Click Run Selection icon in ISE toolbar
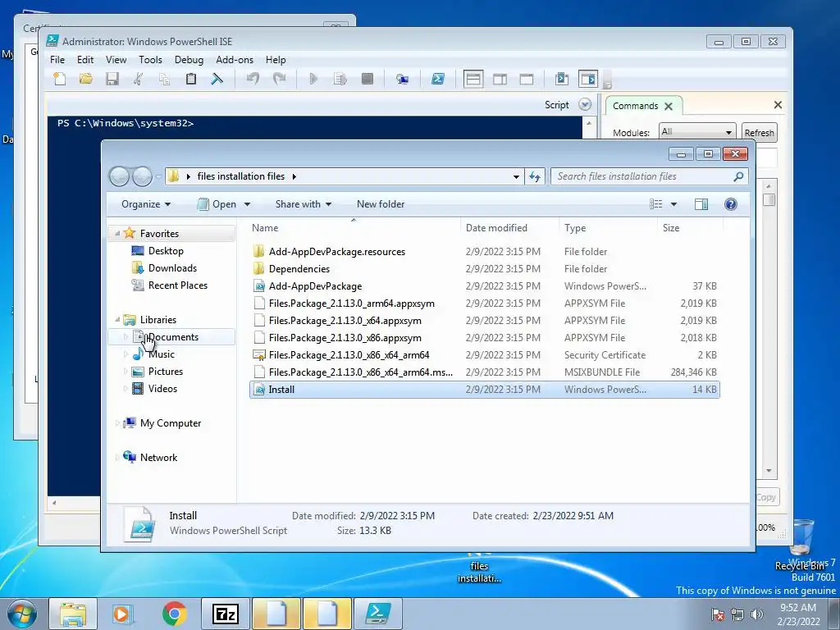This screenshot has width=840, height=630. (340, 80)
